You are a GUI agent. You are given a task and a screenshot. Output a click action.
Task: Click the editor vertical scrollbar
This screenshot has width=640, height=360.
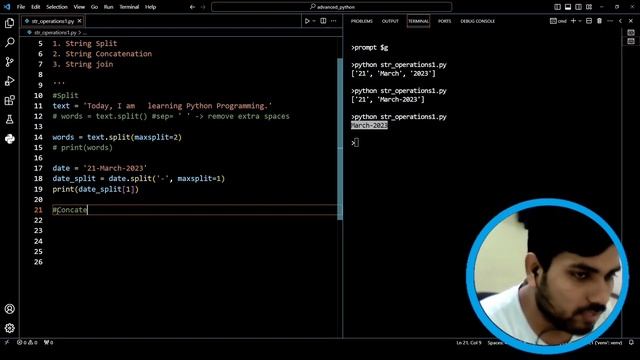[340, 139]
